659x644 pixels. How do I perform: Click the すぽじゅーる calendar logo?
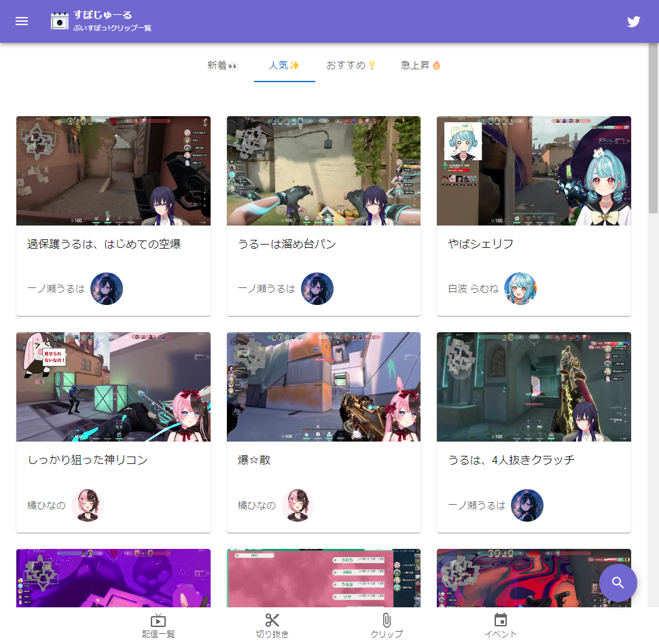[60, 21]
